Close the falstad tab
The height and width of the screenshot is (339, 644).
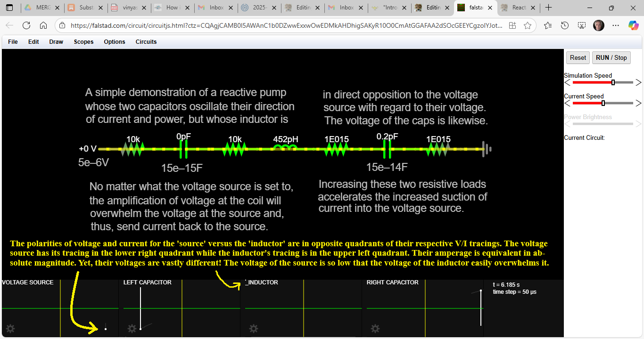[491, 8]
